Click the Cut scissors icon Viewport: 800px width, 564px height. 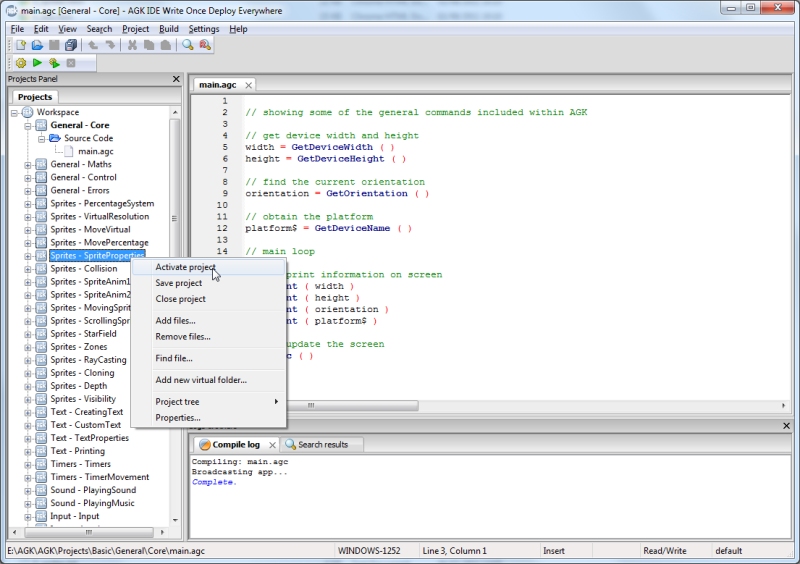(132, 45)
